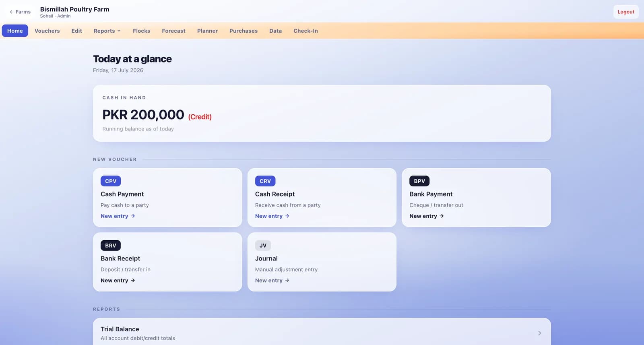Image resolution: width=644 pixels, height=345 pixels.
Task: Click the Bismillah Poultry Farm title
Action: tap(74, 9)
